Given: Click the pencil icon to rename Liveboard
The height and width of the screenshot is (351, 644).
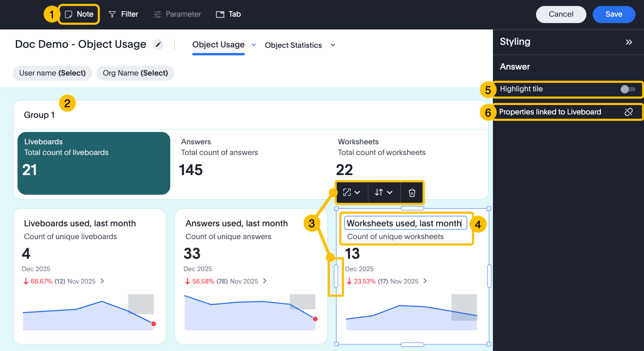Looking at the screenshot, I should 158,44.
